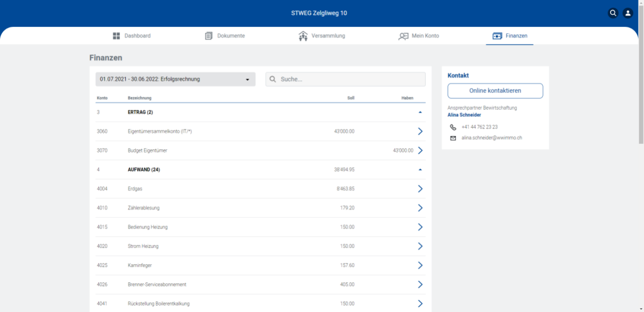Click the Kaminfeger amount 157.60
This screenshot has width=644, height=312.
(348, 265)
